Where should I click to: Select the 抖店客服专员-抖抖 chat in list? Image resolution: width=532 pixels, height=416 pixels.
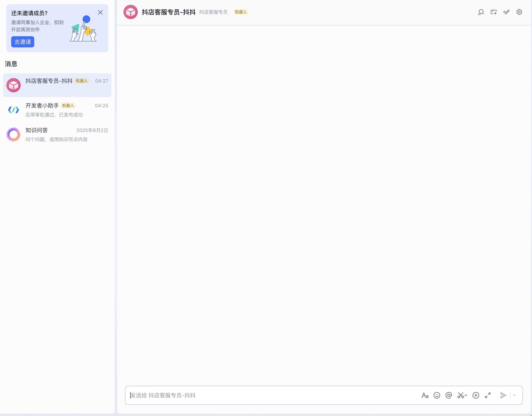57,85
